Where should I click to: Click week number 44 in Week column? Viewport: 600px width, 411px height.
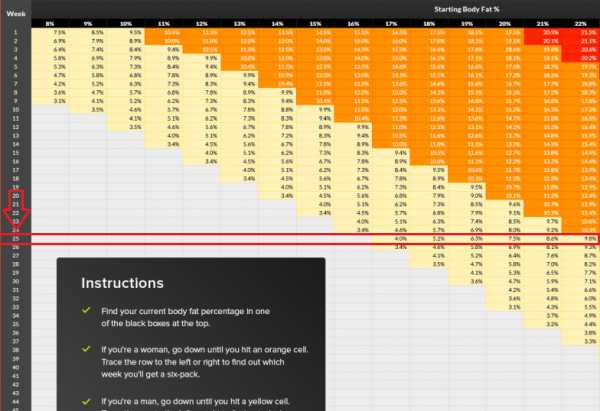pos(16,401)
